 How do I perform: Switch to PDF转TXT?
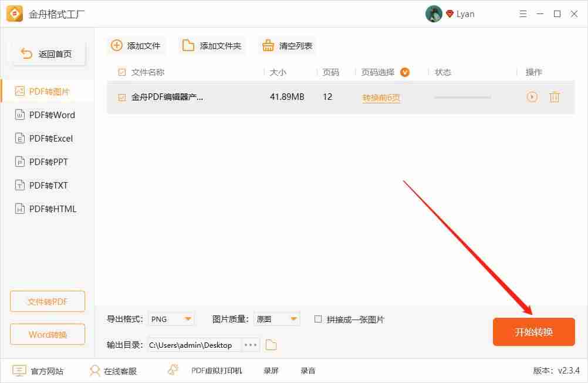(48, 185)
